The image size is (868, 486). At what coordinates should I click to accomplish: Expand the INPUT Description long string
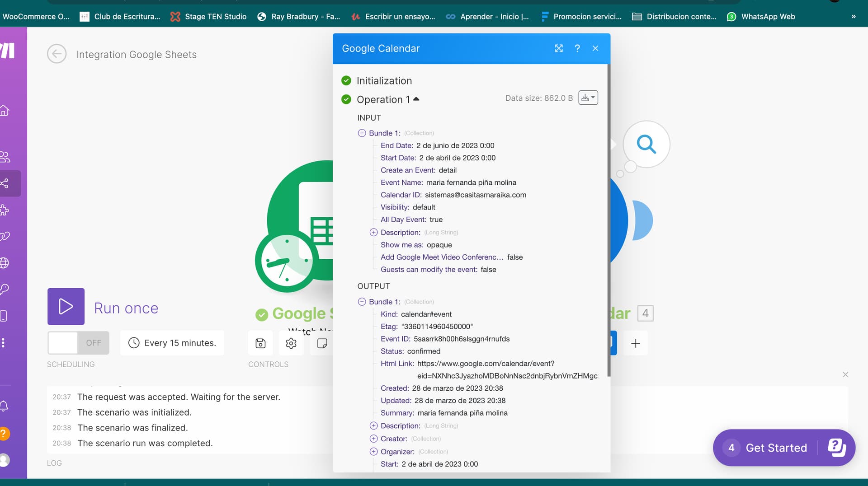point(373,232)
